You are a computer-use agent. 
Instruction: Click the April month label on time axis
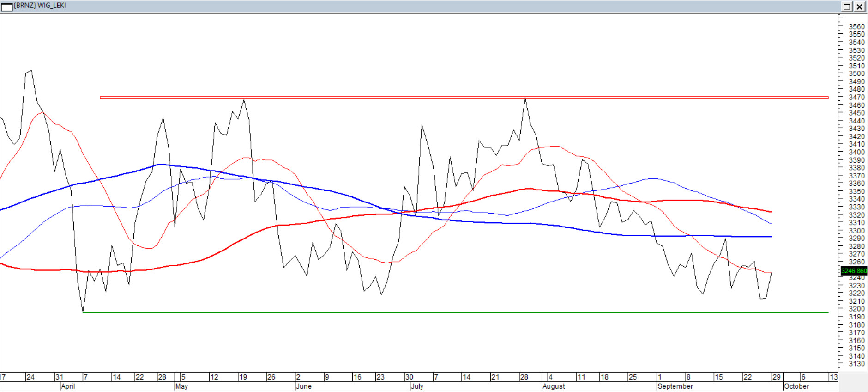pyautogui.click(x=68, y=386)
